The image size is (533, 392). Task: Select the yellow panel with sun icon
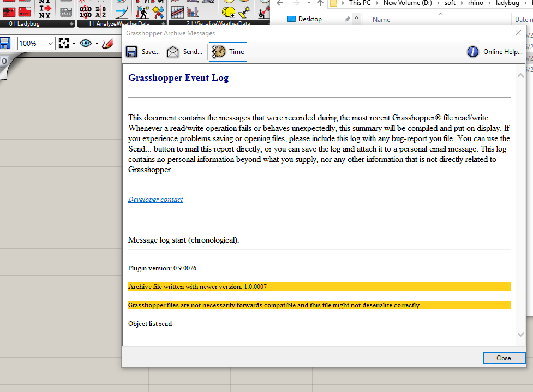(x=244, y=12)
